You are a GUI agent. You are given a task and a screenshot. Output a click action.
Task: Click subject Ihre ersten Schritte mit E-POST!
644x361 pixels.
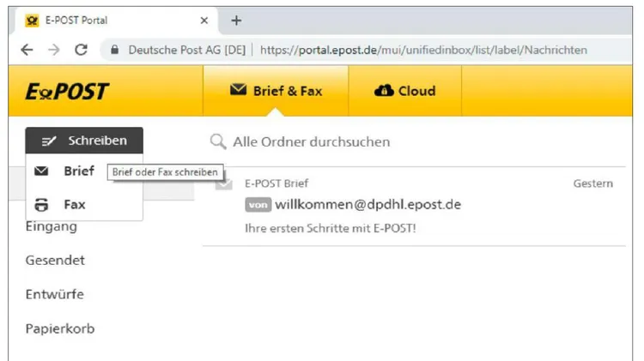coord(331,228)
